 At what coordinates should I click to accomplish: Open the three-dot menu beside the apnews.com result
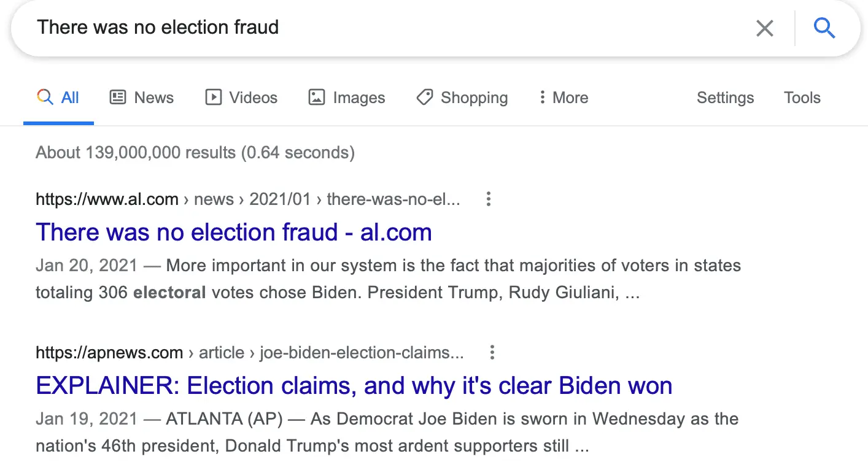pos(492,352)
